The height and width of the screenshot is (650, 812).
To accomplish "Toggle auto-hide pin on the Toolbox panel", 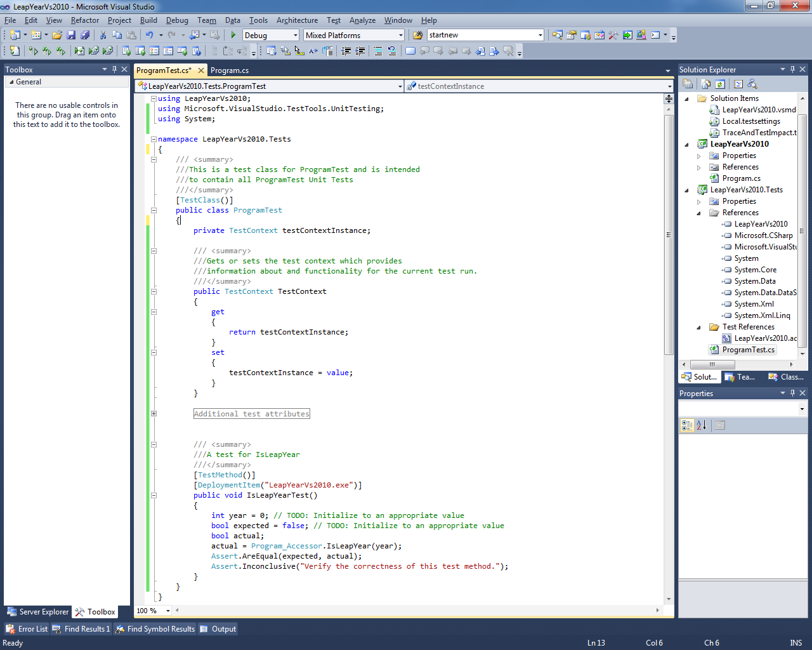I will [114, 69].
